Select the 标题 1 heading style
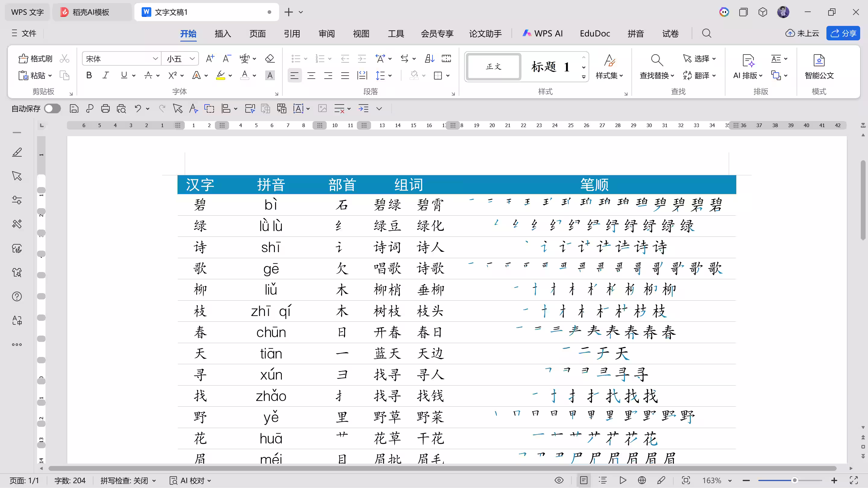 (x=550, y=67)
